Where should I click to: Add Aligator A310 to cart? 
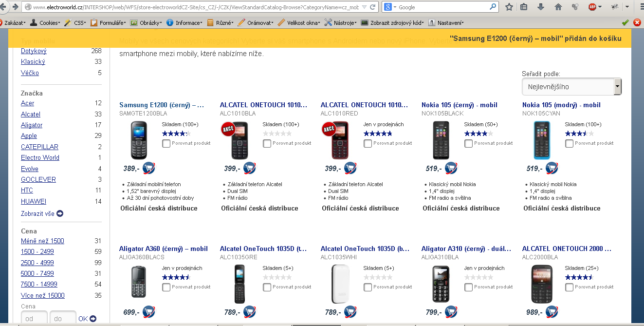(451, 312)
